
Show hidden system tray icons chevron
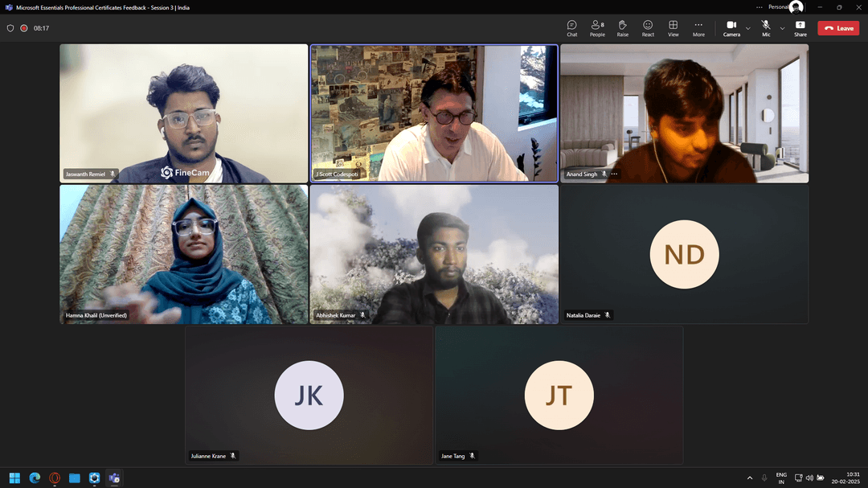750,478
